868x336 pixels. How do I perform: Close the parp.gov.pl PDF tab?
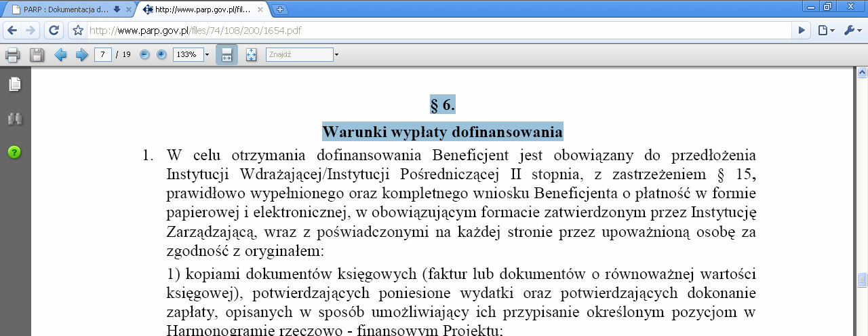(260, 10)
